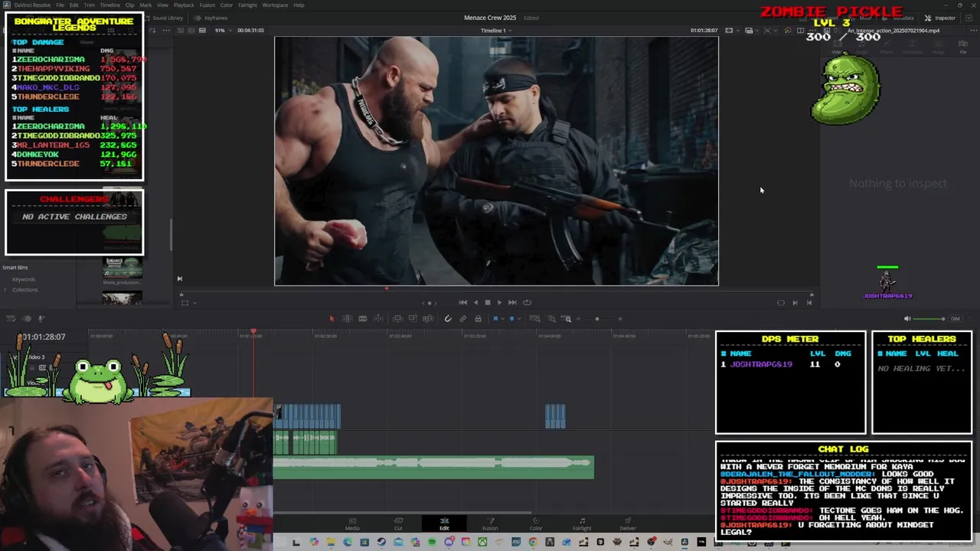The width and height of the screenshot is (980, 551).
Task: Open the Fairlight audio page
Action: pyautogui.click(x=582, y=524)
